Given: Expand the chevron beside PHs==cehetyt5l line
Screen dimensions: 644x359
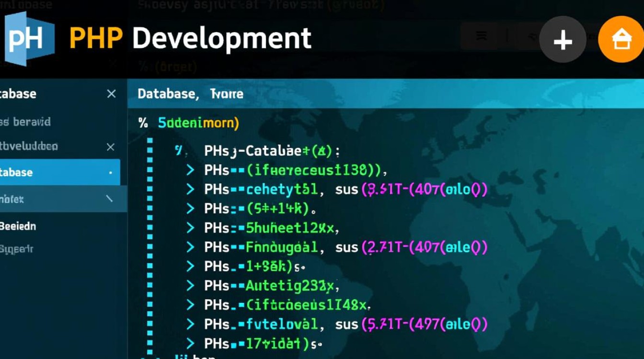Looking at the screenshot, I should [190, 190].
